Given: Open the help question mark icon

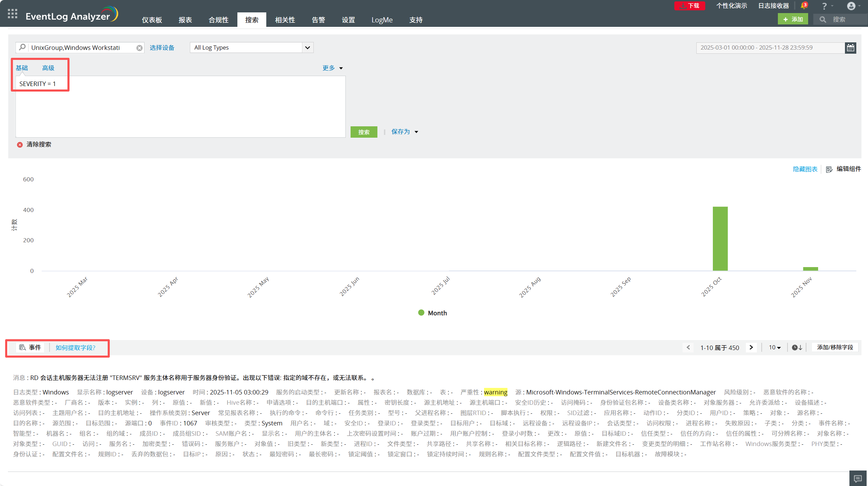Looking at the screenshot, I should (824, 6).
